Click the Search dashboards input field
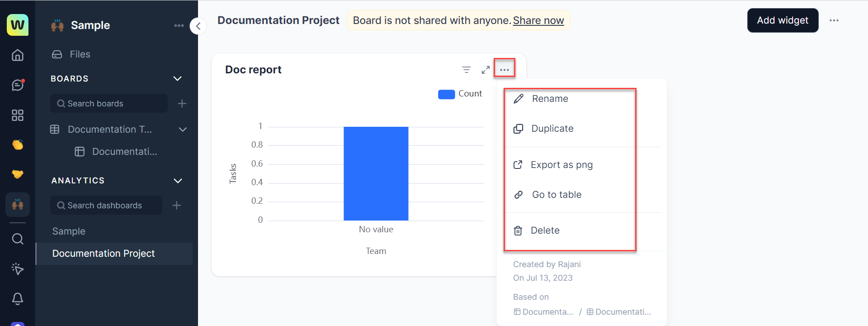The height and width of the screenshot is (326, 868). (106, 206)
